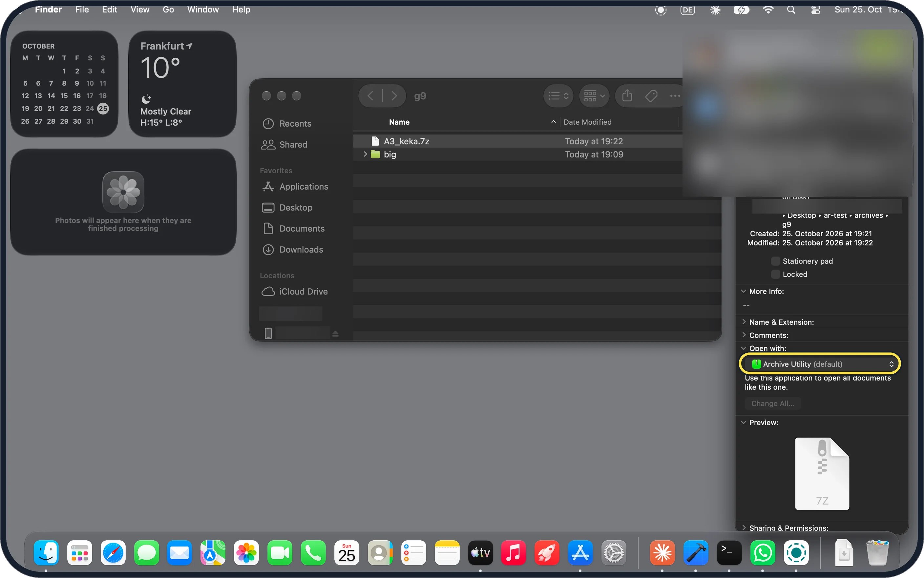Check the Locked checkbox

tap(775, 274)
